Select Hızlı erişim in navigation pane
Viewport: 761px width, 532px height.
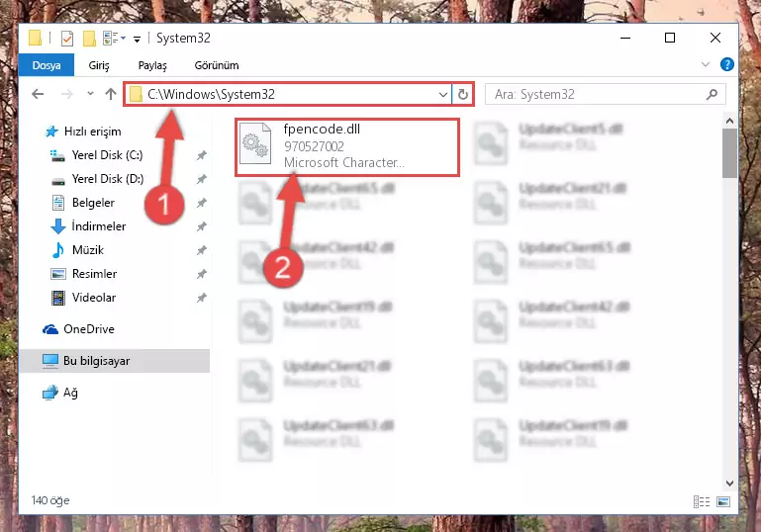pos(92,132)
